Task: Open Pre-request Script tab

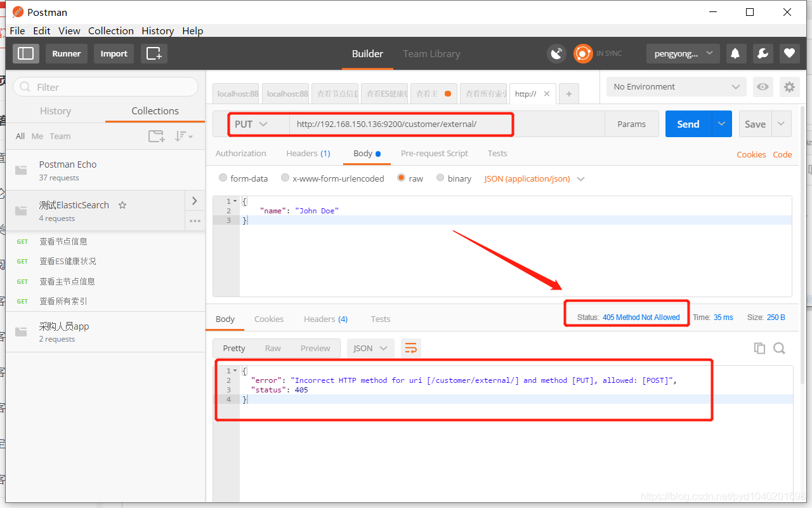Action: [435, 153]
